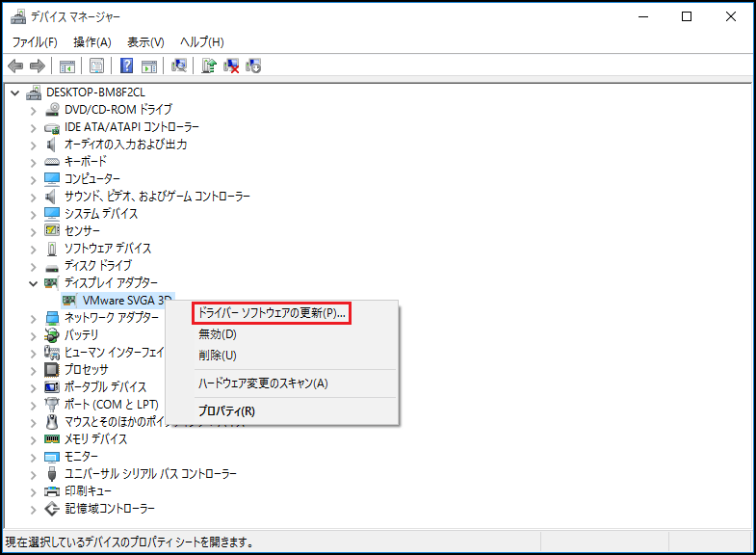
Task: Expand the コンピューター node
Action: pyautogui.click(x=34, y=180)
